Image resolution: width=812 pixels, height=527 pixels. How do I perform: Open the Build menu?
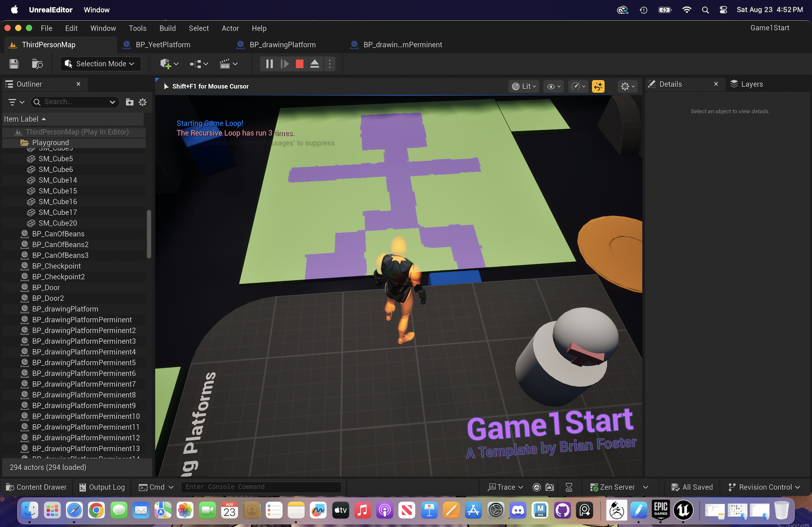click(x=168, y=28)
